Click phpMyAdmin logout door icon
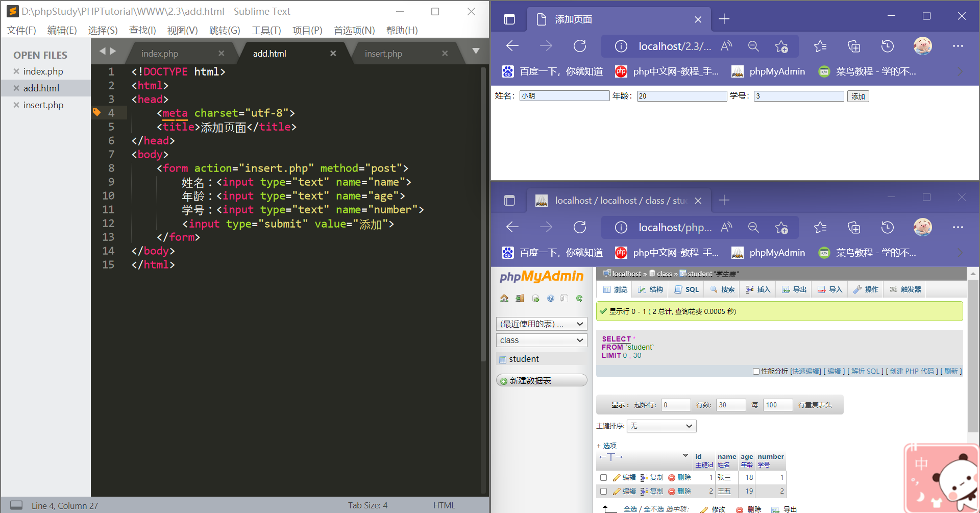The width and height of the screenshot is (980, 513). point(520,299)
